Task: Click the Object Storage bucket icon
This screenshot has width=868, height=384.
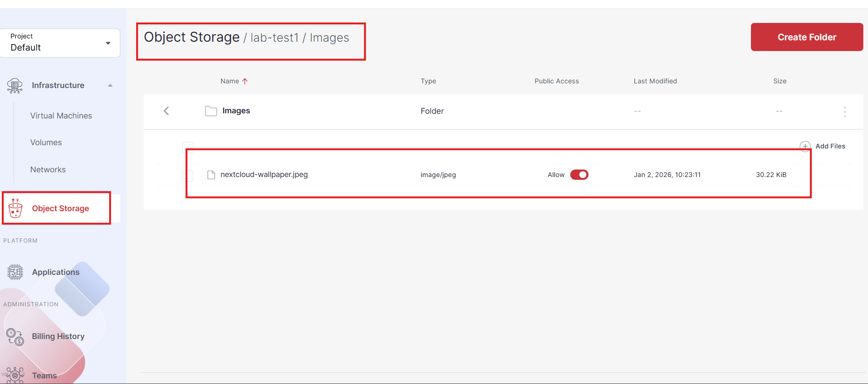Action: (15, 208)
